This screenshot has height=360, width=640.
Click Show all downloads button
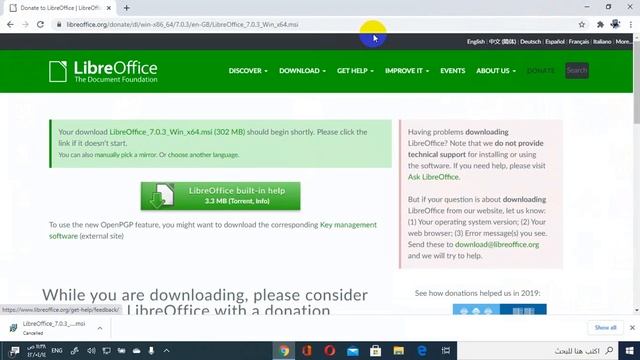(605, 328)
